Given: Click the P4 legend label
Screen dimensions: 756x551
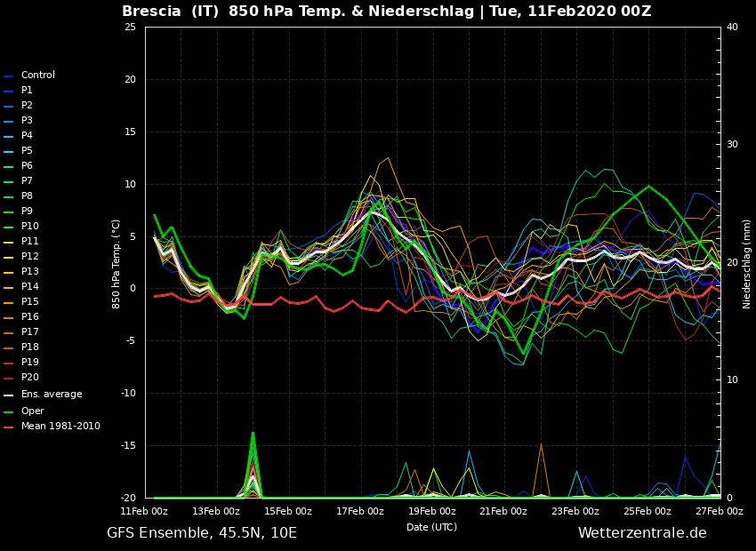Looking at the screenshot, I should pyautogui.click(x=27, y=135).
